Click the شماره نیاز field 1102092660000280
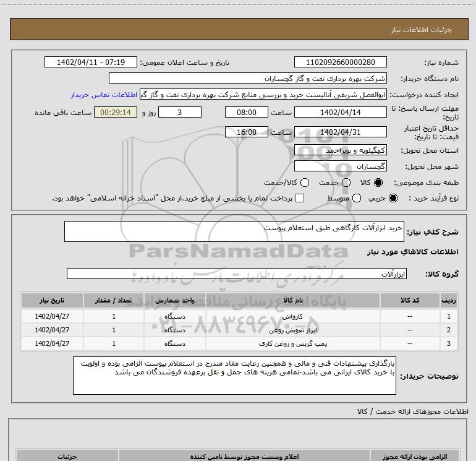 [x=340, y=62]
